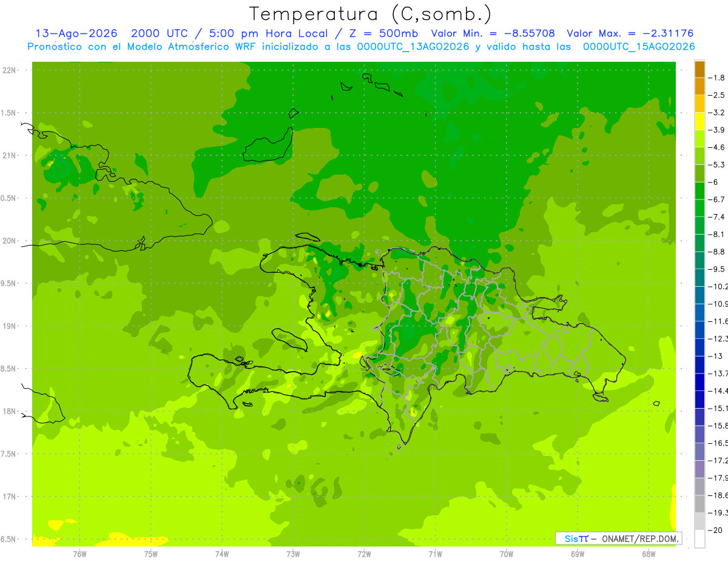The image size is (728, 562).
Task: Click the longitude label "72W"
Action: tap(364, 554)
